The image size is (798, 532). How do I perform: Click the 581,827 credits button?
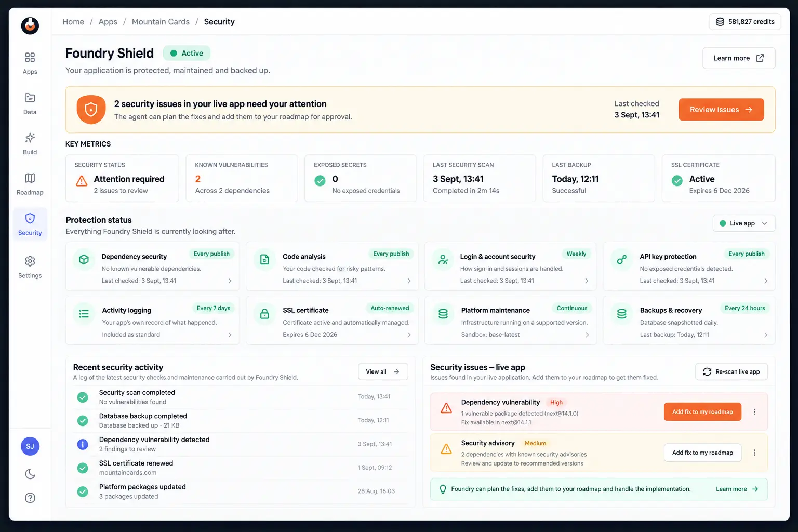745,22
